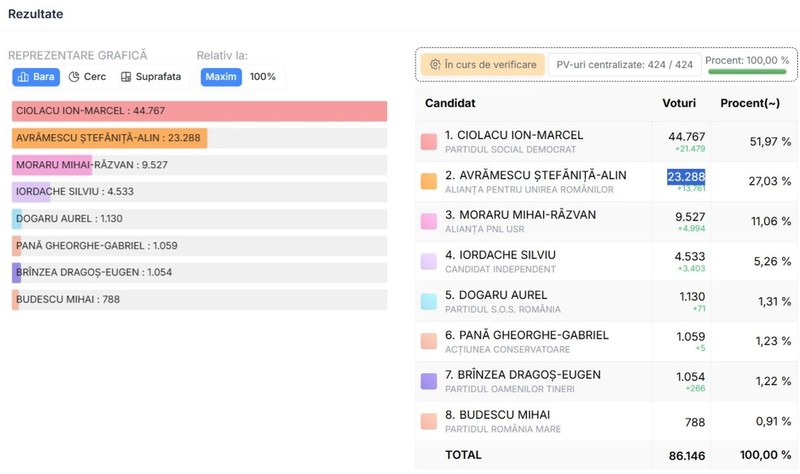Select the Bara chart view
The height and width of the screenshot is (474, 800).
tap(36, 77)
